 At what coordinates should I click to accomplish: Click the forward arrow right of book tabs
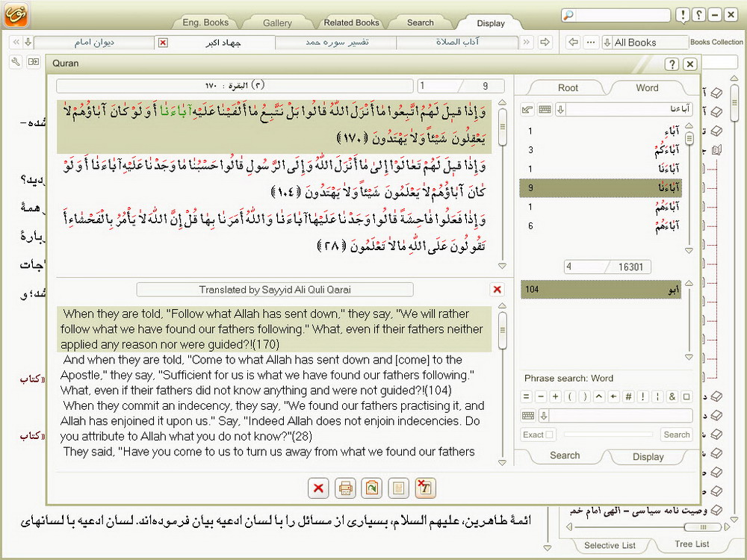[x=545, y=43]
